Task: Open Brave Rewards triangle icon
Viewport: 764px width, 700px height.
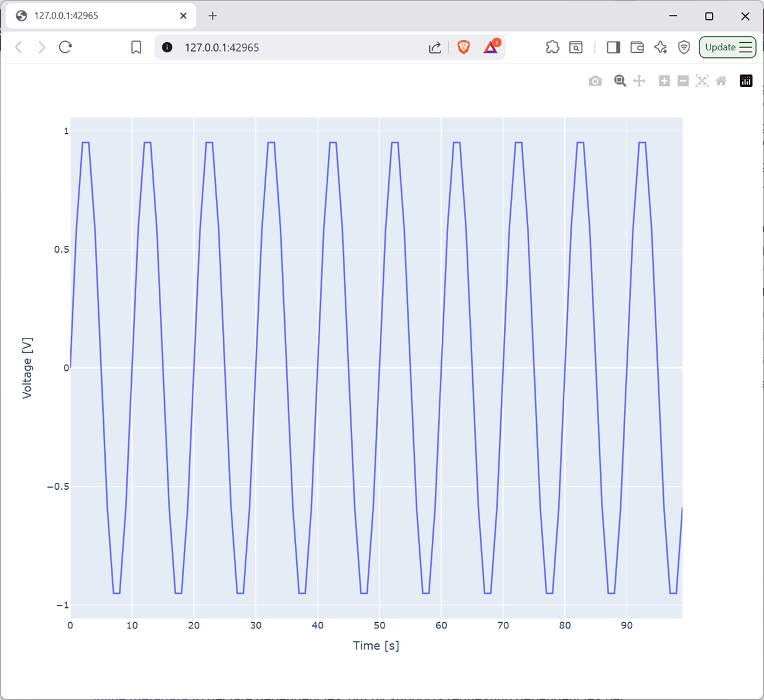Action: [491, 47]
